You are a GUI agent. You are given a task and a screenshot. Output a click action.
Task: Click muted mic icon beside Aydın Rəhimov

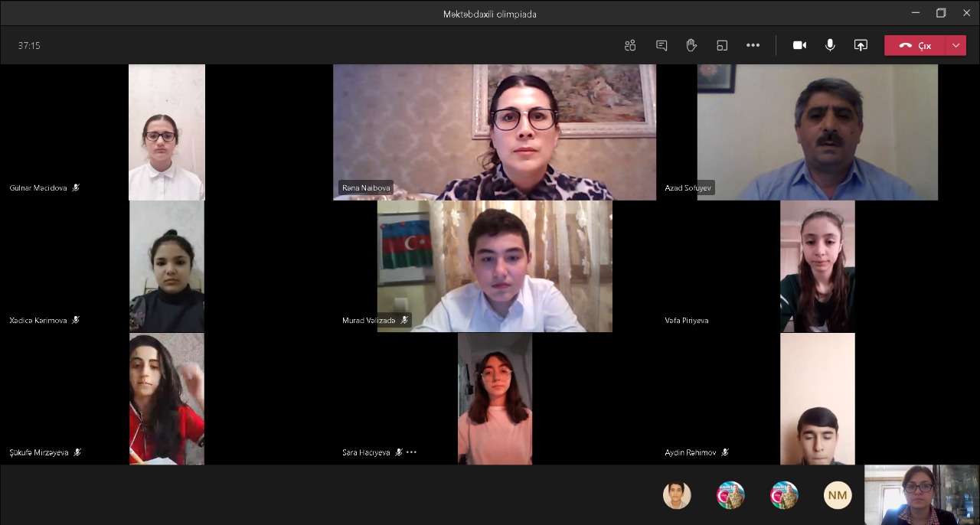(725, 452)
